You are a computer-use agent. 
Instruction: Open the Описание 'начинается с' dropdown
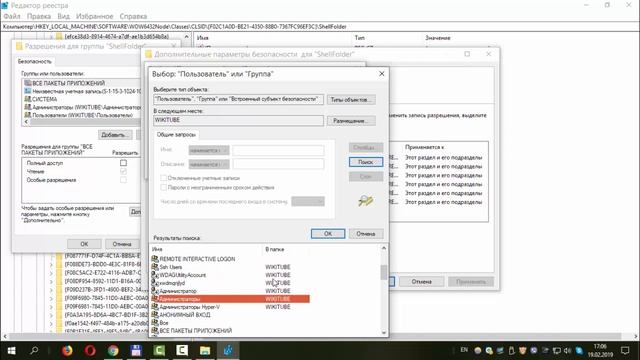pyautogui.click(x=209, y=164)
